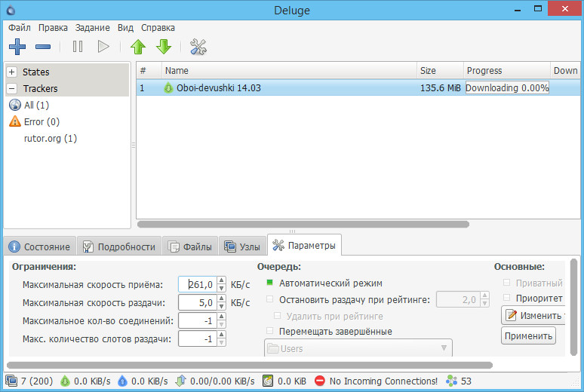Enable Перемещать завершённые checkbox

click(x=269, y=331)
